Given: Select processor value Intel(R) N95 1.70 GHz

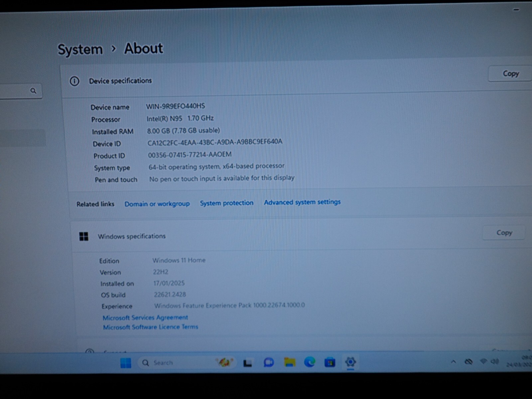Looking at the screenshot, I should pyautogui.click(x=180, y=118).
